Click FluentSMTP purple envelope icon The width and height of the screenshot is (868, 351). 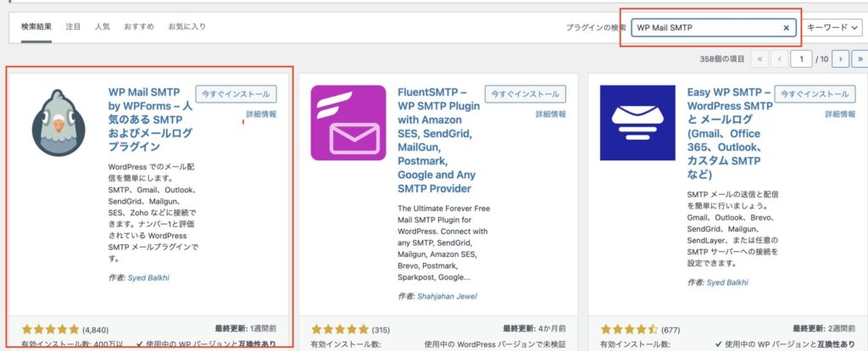(x=348, y=123)
